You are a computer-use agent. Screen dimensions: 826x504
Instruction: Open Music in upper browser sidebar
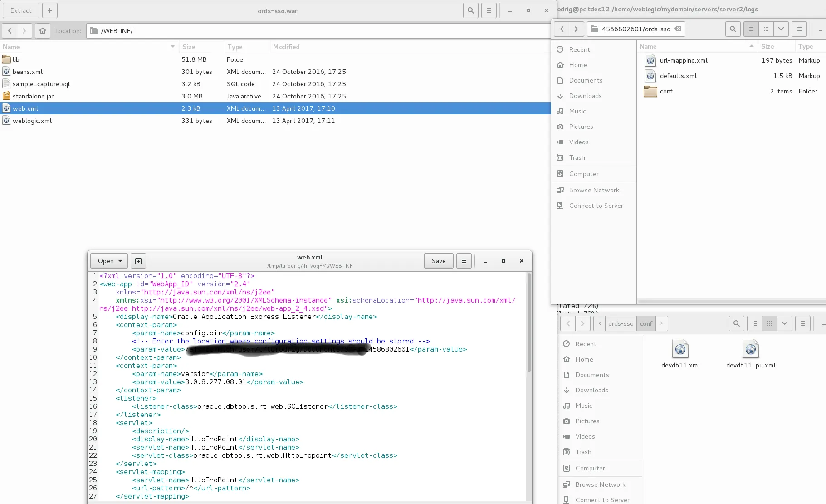594,111
